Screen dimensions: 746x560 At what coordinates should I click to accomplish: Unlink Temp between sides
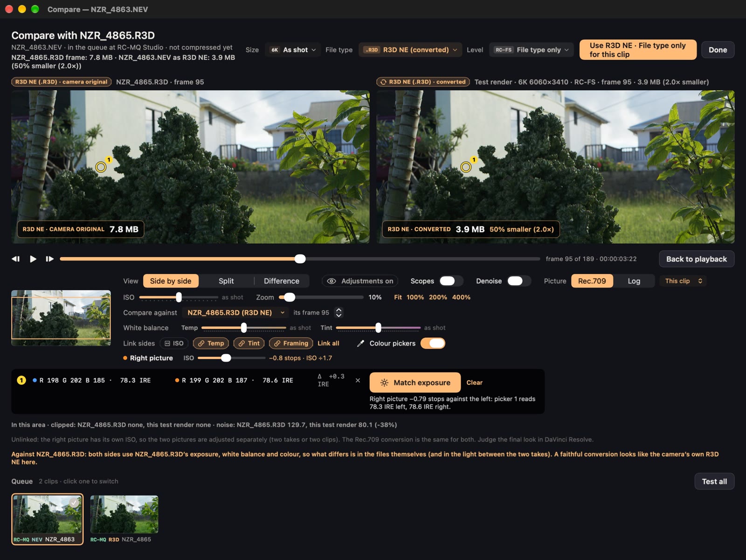tap(211, 343)
